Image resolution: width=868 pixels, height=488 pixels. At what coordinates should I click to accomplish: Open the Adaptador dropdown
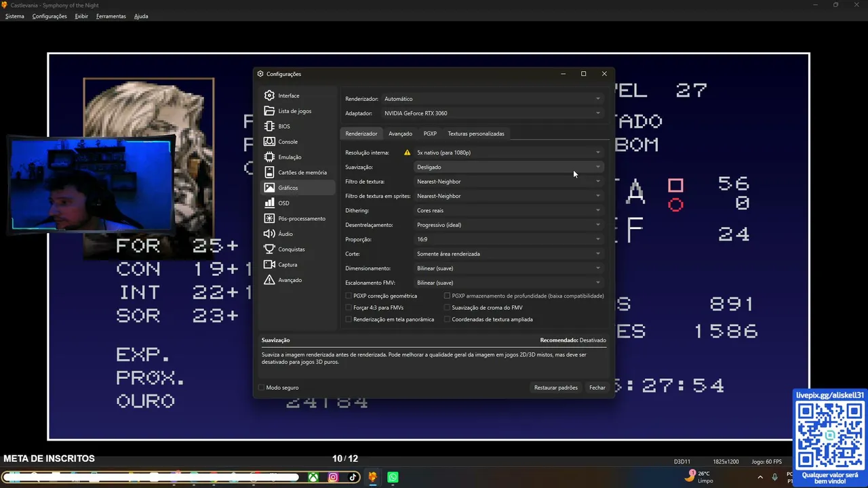492,113
